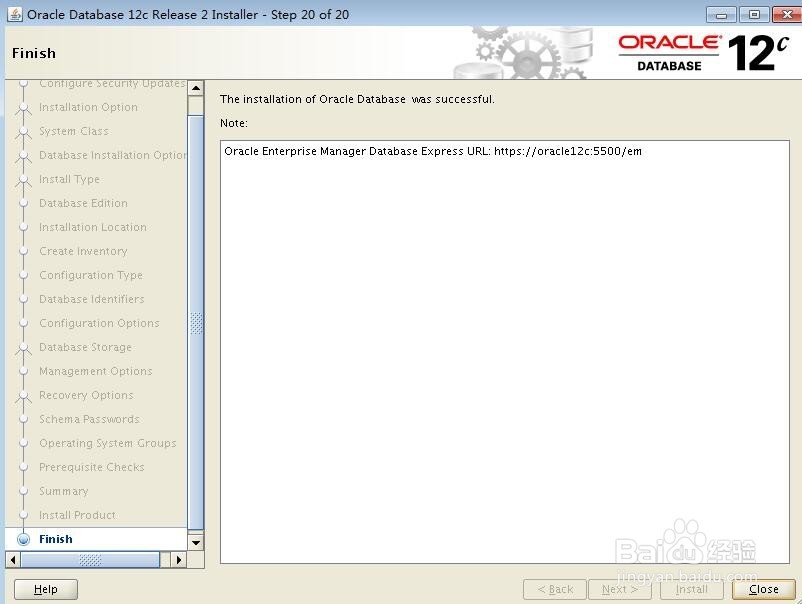The height and width of the screenshot is (604, 802).
Task: Select the Database Storage step
Action: 85,347
